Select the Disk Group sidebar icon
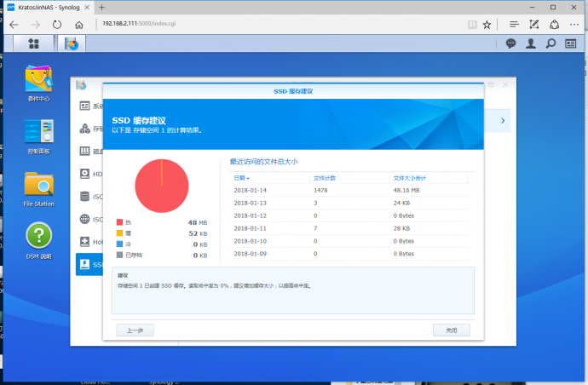Viewport: 588px width, 385px height. click(84, 151)
